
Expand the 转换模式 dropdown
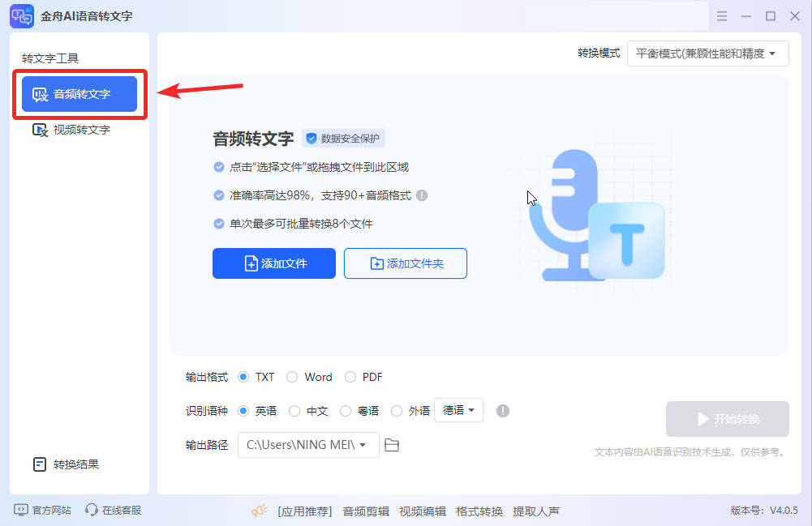pos(707,53)
